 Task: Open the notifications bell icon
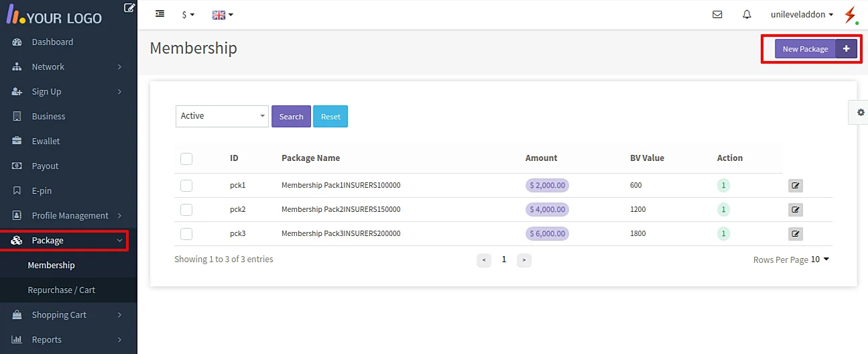click(747, 14)
